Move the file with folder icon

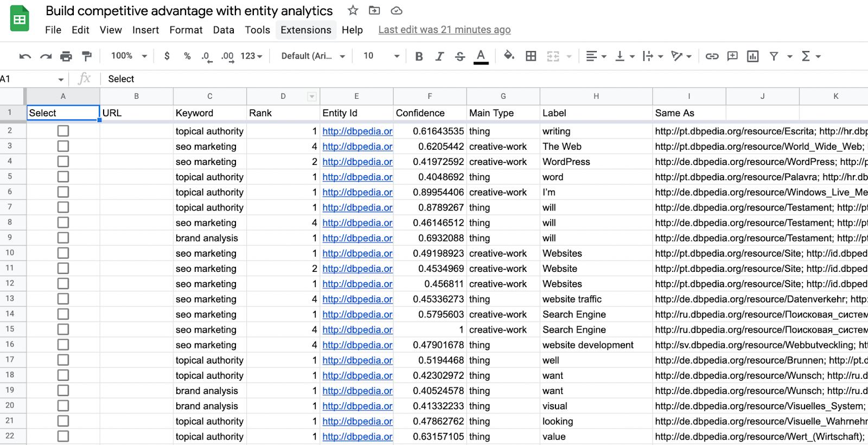[374, 10]
